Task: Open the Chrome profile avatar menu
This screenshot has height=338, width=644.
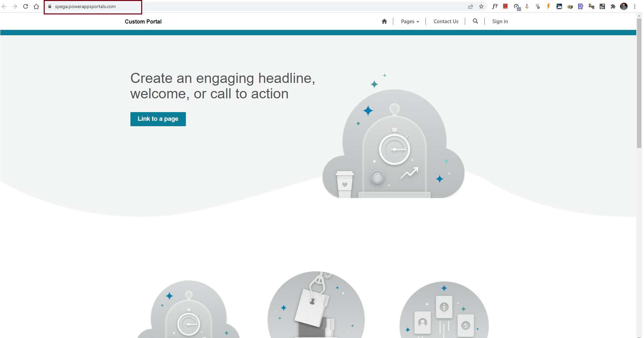Action: pos(624,6)
